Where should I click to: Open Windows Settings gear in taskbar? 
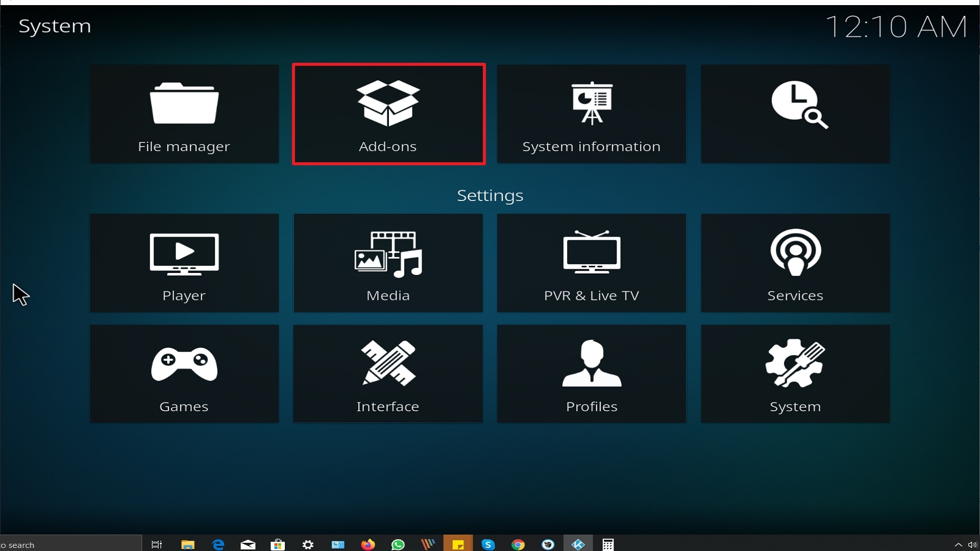click(x=308, y=544)
